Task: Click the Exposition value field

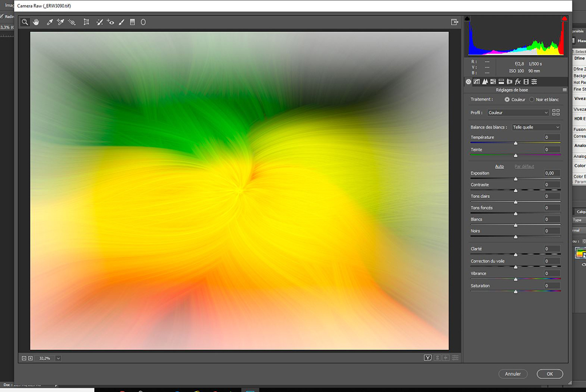Action: 552,173
